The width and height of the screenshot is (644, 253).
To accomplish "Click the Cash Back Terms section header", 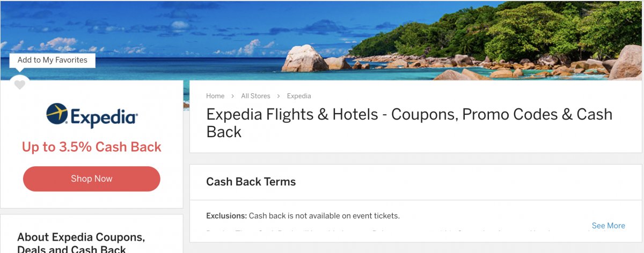I will coord(251,182).
